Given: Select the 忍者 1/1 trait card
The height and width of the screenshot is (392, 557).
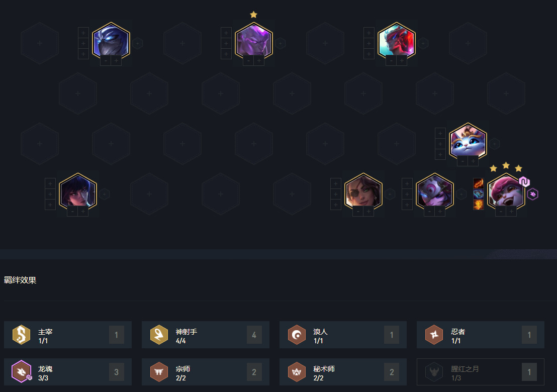Looking at the screenshot, I should (x=480, y=335).
